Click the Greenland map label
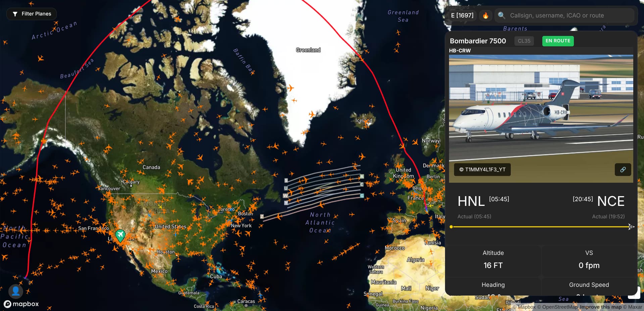Screen dimensions: 644x311 (x=308, y=50)
